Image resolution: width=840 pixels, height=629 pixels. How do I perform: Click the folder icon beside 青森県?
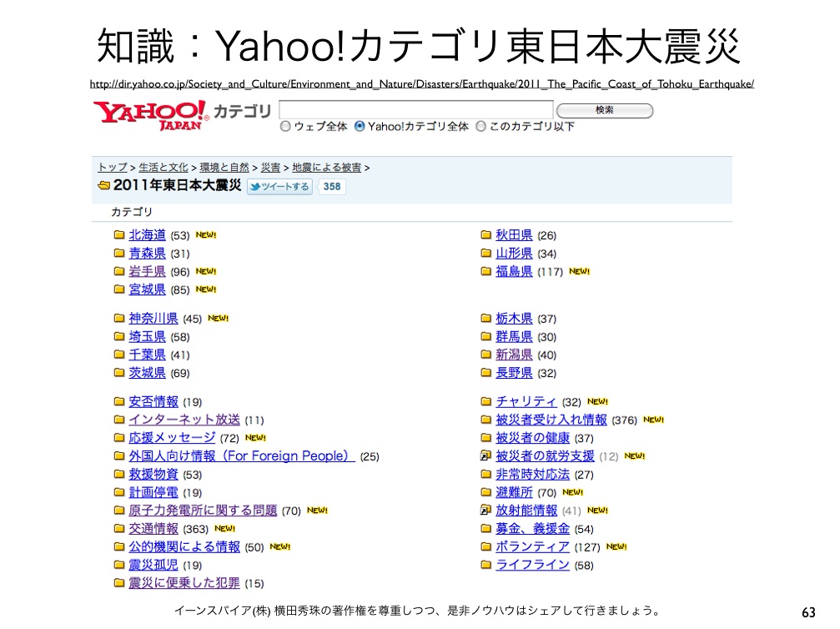(119, 253)
